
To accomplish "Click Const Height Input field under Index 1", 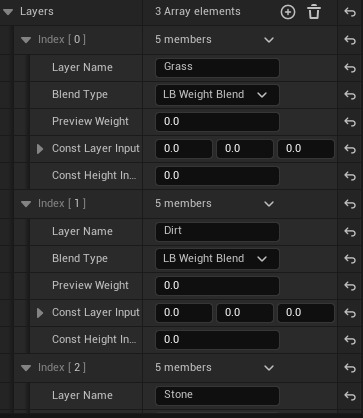I will pyautogui.click(x=217, y=340).
